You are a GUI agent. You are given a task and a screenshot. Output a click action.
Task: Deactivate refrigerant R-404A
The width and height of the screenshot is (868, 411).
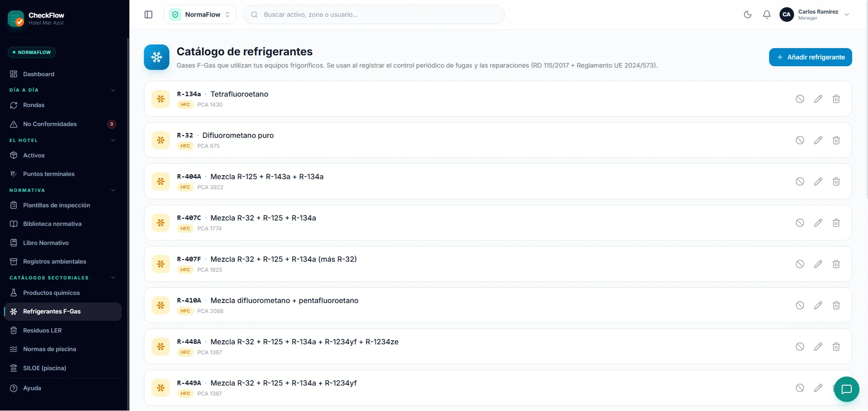click(800, 181)
